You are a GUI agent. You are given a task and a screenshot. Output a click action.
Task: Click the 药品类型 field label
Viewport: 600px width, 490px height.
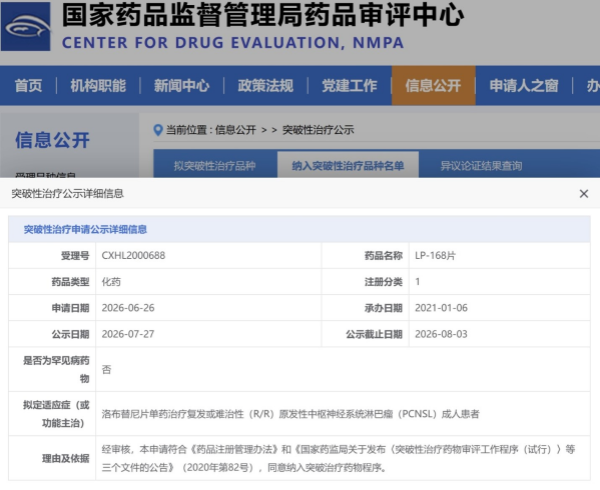(x=70, y=282)
